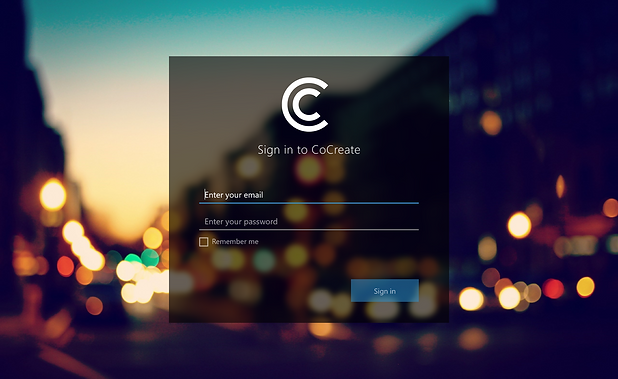Click the 'Remember me' label text
Screen dimensions: 618x379
coord(235,242)
